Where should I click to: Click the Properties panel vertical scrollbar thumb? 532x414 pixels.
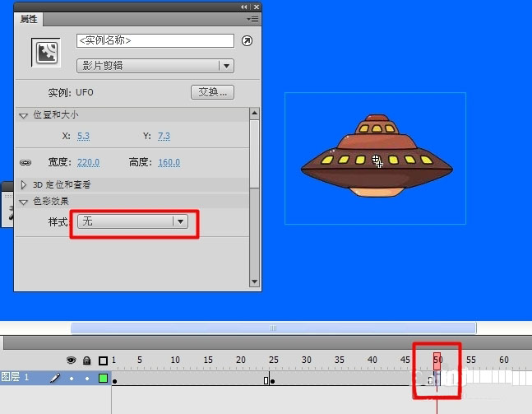coord(254,154)
